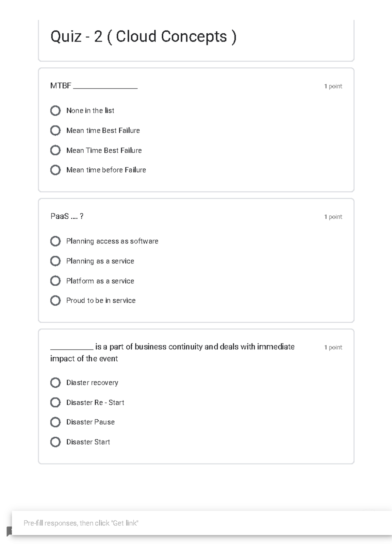Click the "1 point" label on PaaS question

coord(333,217)
